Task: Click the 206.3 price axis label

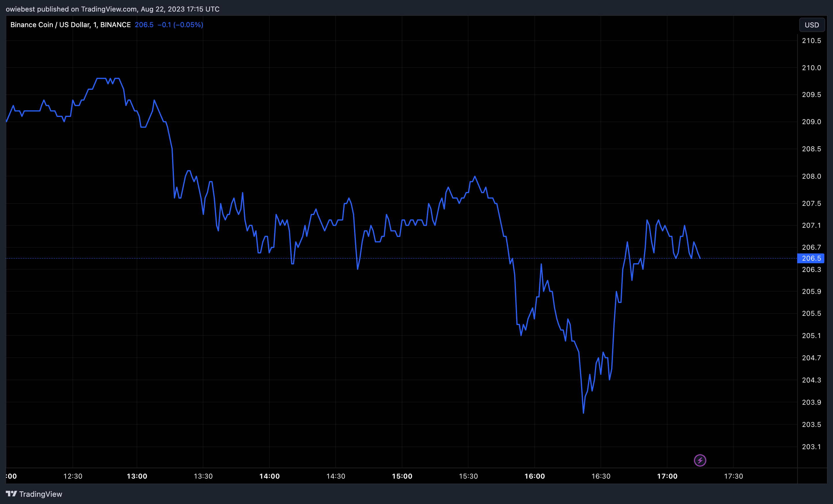Action: [811, 270]
